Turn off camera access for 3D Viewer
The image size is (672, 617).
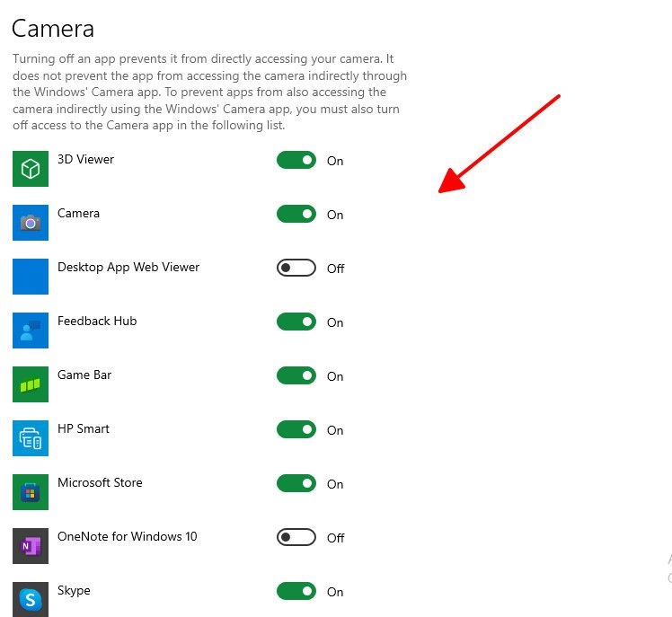pyautogui.click(x=296, y=160)
